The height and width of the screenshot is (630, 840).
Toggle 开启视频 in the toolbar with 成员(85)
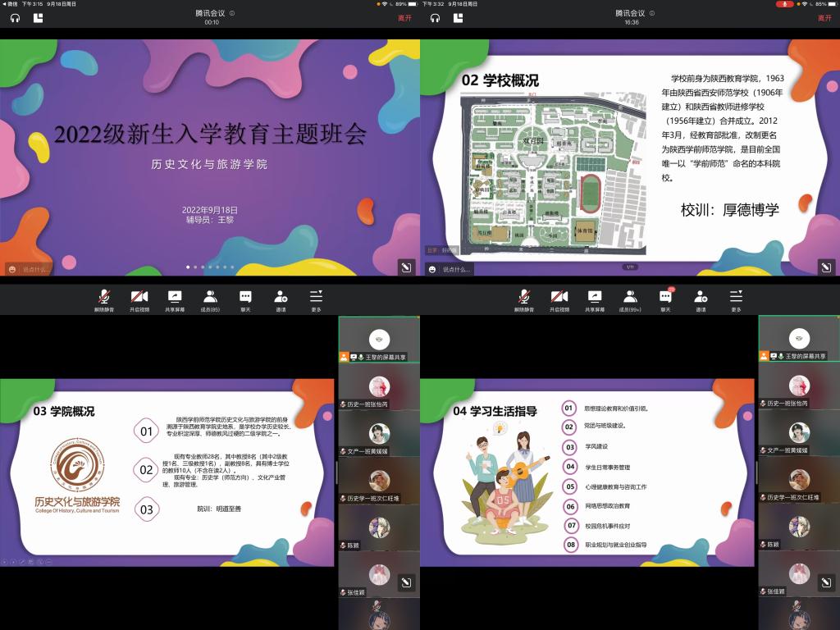139,299
